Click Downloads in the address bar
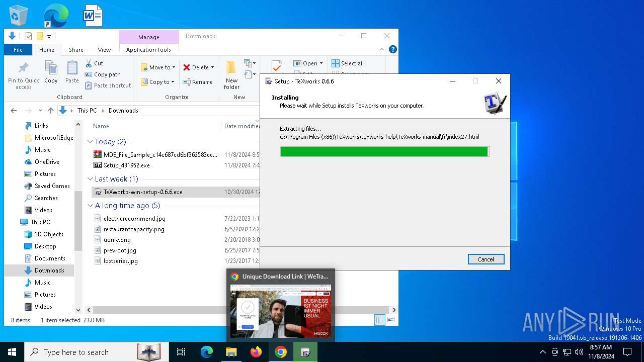644x362 pixels. click(123, 111)
